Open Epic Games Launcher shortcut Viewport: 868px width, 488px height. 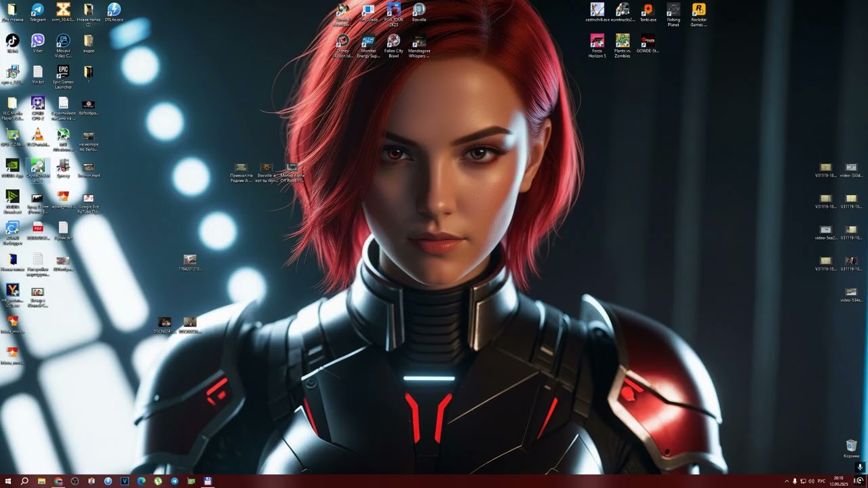63,77
